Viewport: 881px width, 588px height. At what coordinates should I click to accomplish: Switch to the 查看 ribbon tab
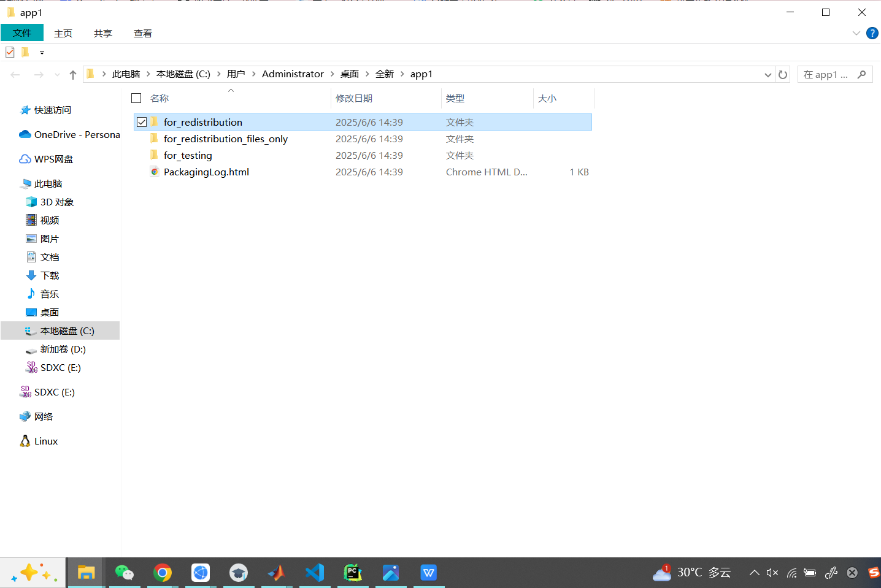tap(142, 33)
